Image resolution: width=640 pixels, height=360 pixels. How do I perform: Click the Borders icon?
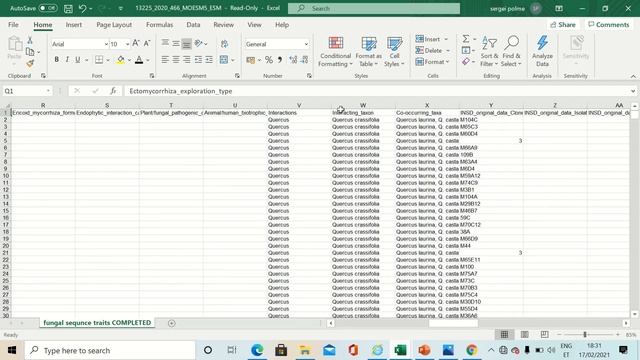99,60
